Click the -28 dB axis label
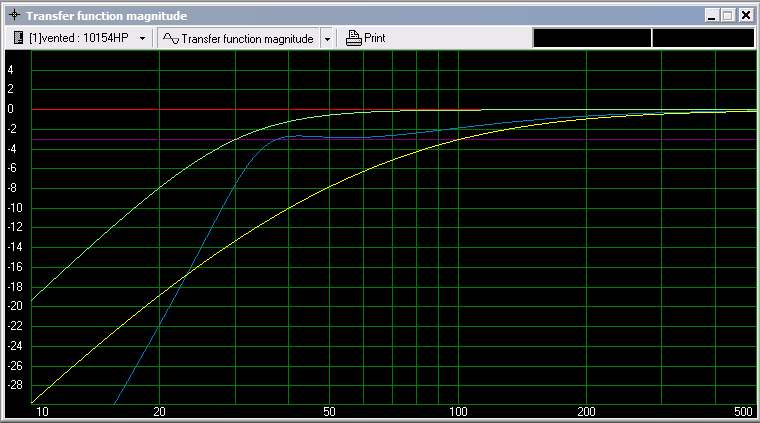Image resolution: width=760 pixels, height=423 pixels. [x=15, y=385]
